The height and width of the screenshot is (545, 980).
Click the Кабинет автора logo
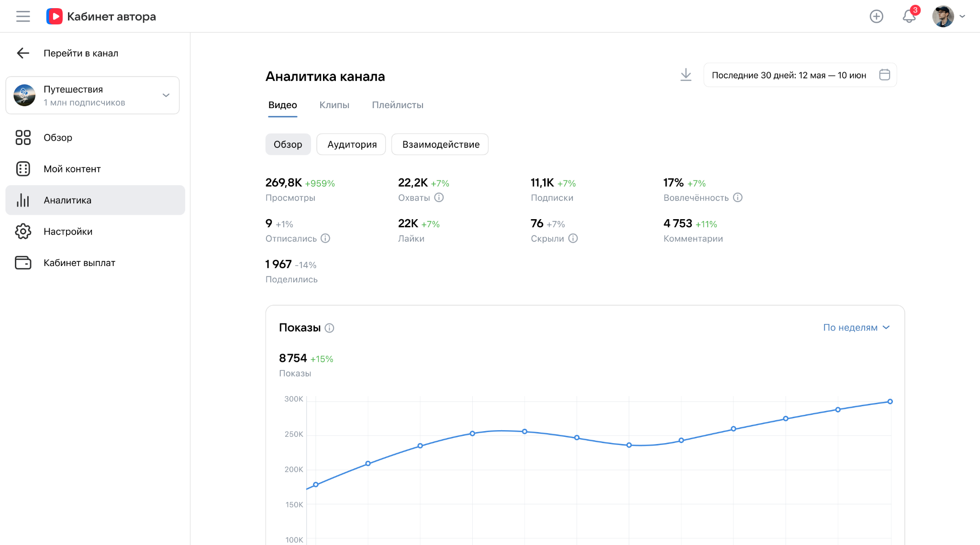coord(101,16)
